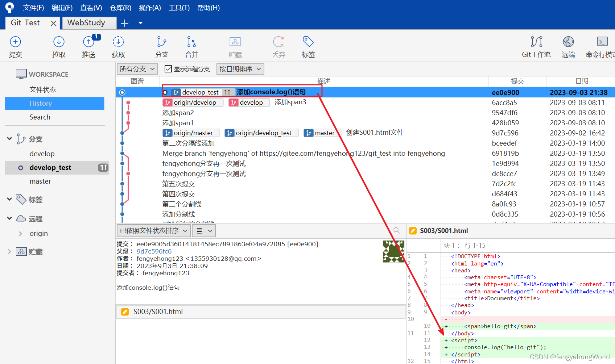
Task: Click the Graph (图谱) column header
Action: point(137,81)
